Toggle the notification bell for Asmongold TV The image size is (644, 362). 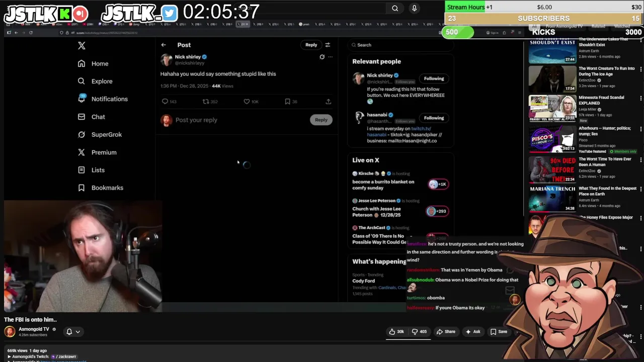coord(69,332)
